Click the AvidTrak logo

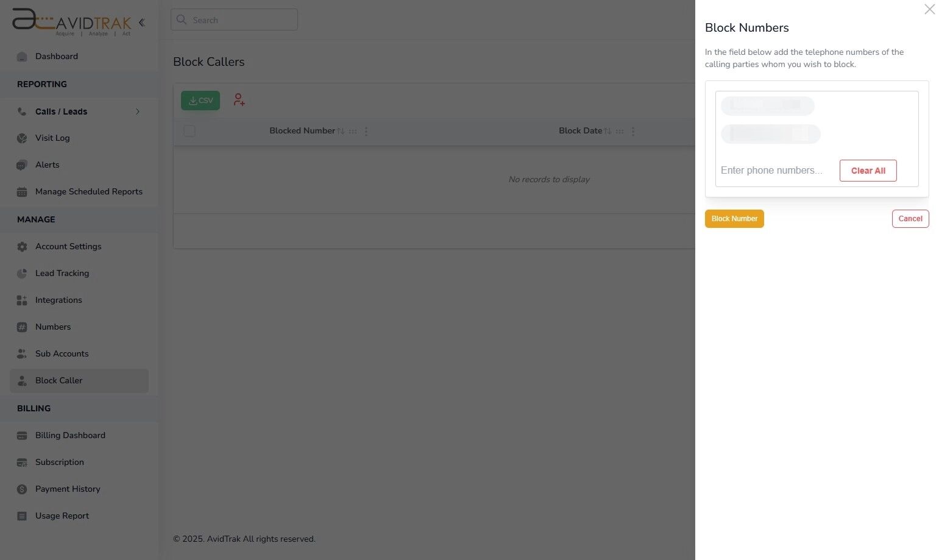[x=72, y=22]
